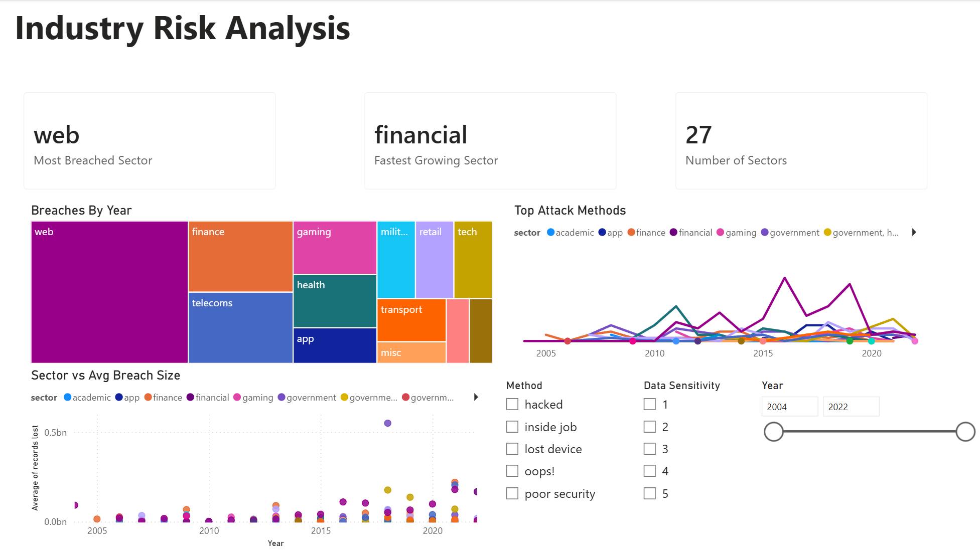Select the health block in the treemap
The width and height of the screenshot is (980, 551).
(x=334, y=300)
